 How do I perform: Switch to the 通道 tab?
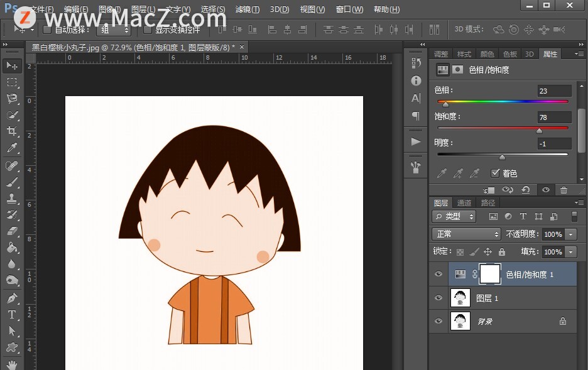click(464, 203)
